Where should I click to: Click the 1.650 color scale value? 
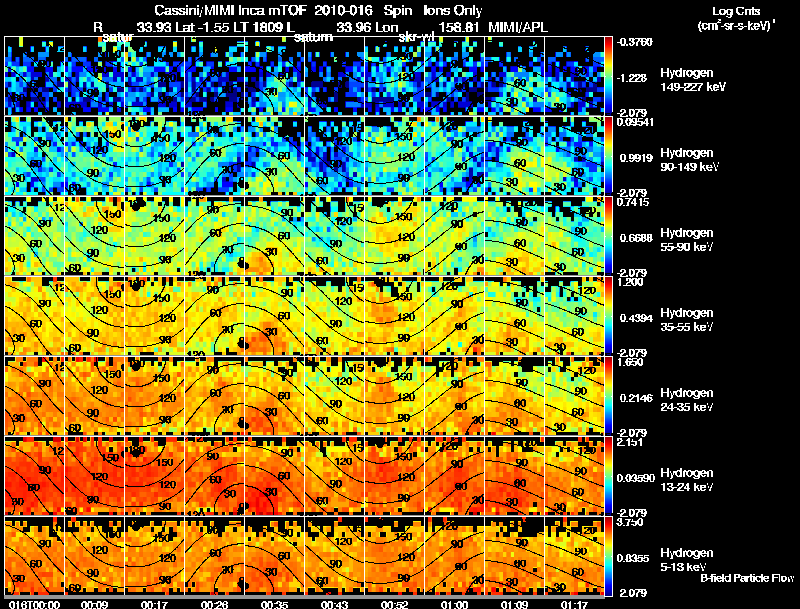[x=630, y=362]
